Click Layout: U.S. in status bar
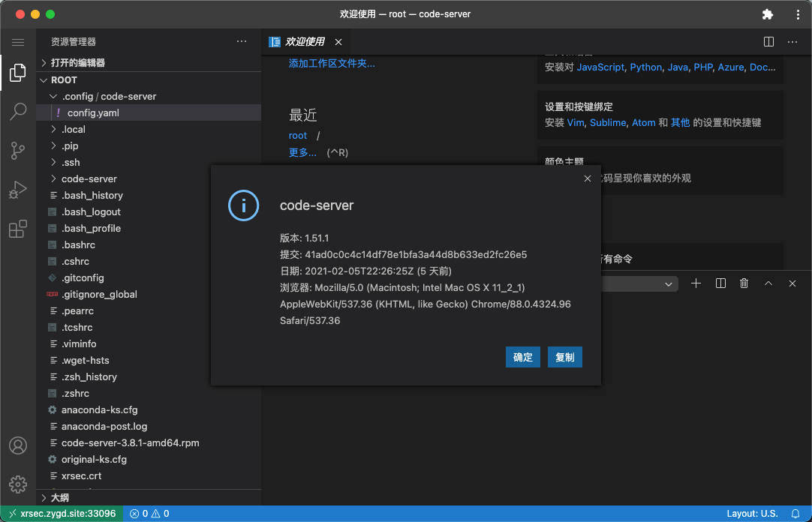 (752, 514)
